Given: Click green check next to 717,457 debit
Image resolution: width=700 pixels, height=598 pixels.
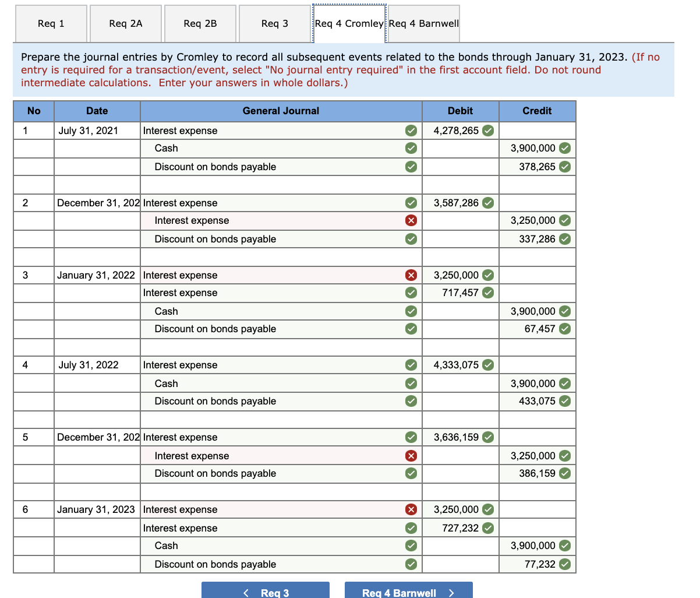Looking at the screenshot, I should tap(488, 293).
